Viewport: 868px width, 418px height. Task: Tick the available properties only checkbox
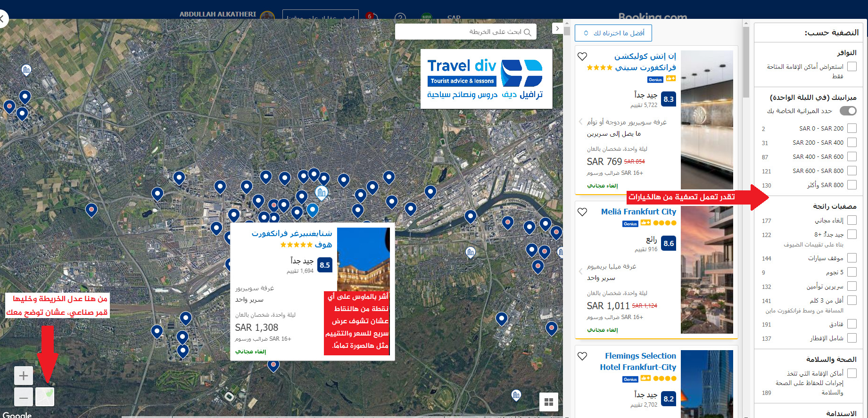click(852, 67)
